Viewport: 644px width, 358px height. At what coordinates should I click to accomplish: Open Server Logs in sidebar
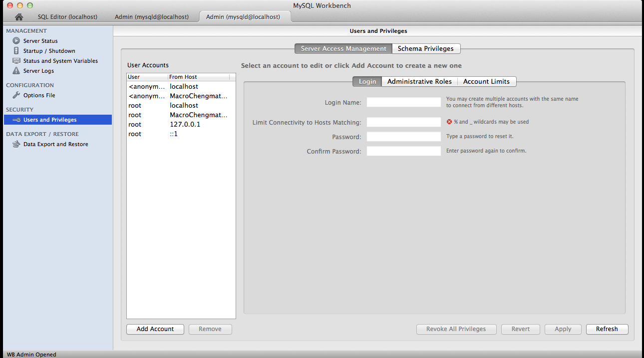click(x=38, y=71)
